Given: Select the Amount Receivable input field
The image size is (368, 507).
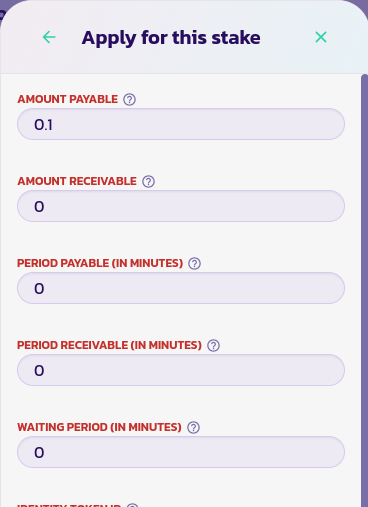Looking at the screenshot, I should [181, 206].
